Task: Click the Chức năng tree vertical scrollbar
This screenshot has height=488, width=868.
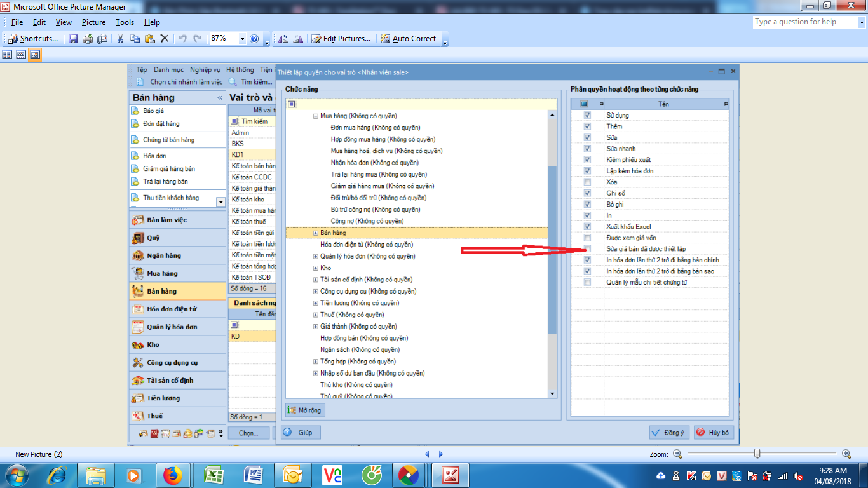Action: click(552, 250)
